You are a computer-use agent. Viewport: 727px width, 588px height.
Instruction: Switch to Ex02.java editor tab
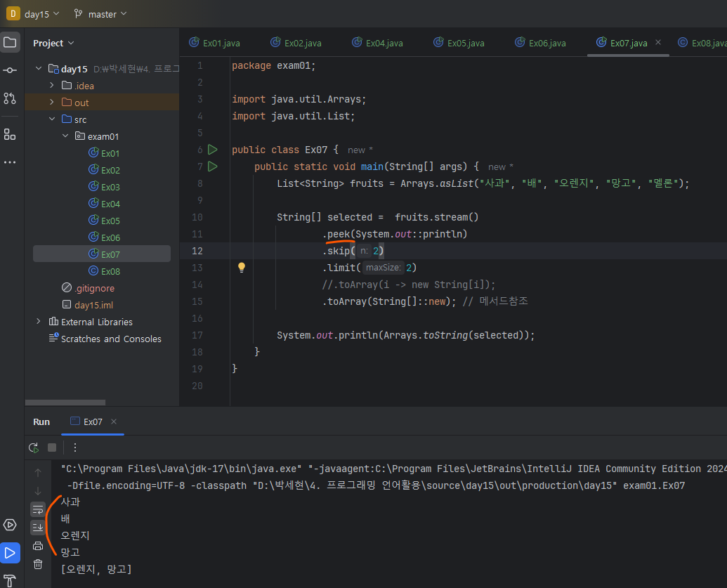(296, 43)
